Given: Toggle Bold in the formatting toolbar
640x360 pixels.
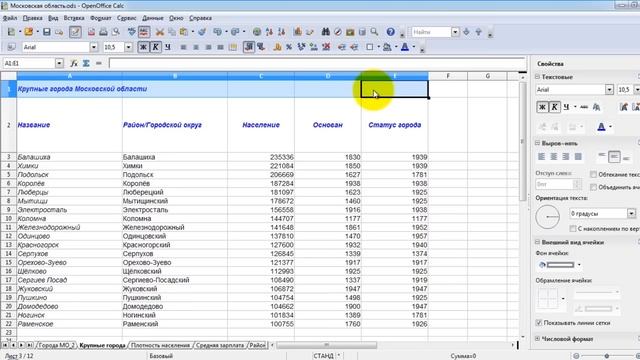Looking at the screenshot, I should (143, 47).
